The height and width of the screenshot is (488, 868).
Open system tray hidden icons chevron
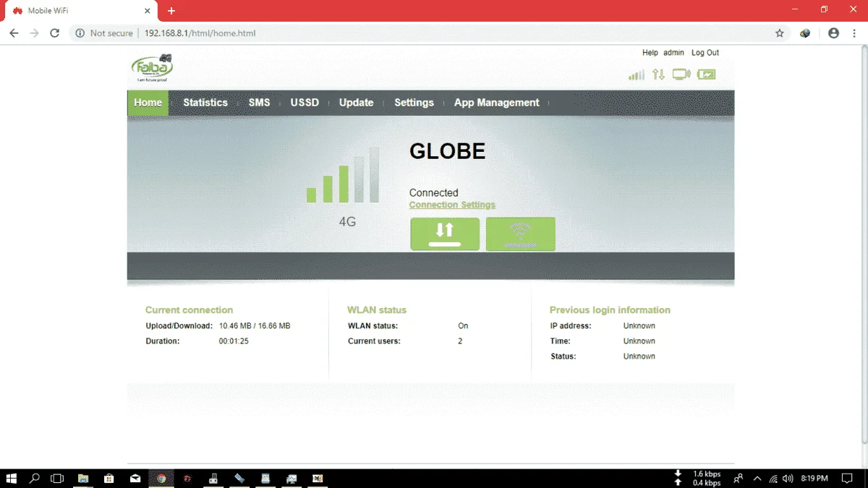coord(757,478)
